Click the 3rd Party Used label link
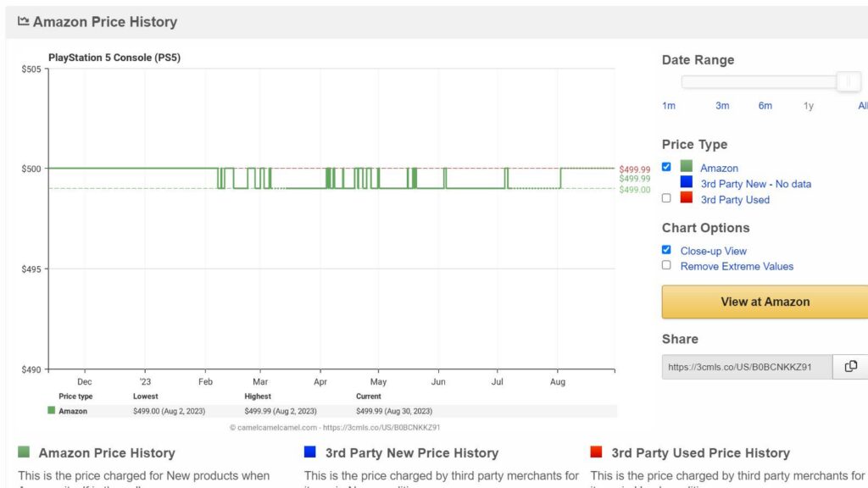 (x=735, y=200)
